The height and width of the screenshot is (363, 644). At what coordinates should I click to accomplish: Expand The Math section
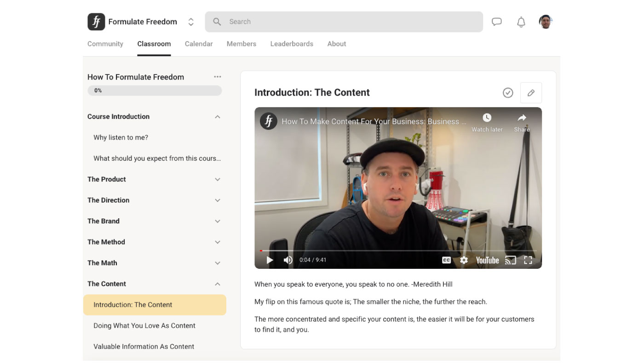[x=218, y=263]
